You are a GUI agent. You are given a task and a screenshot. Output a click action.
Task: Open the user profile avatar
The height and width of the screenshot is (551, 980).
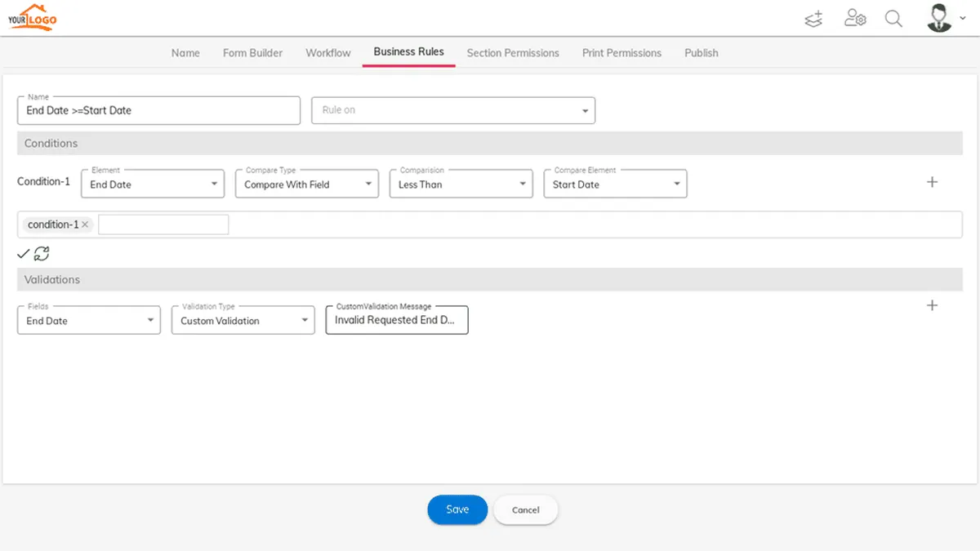click(x=940, y=18)
